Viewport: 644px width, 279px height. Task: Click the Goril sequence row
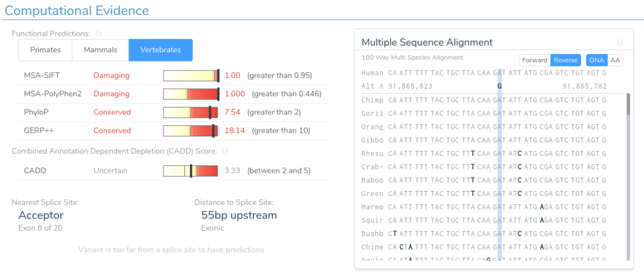(x=484, y=113)
